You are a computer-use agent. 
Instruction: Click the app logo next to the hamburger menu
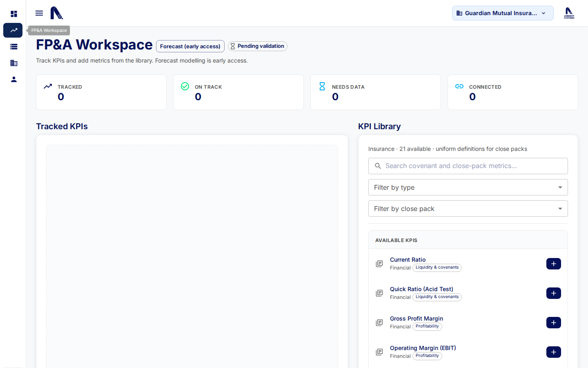coord(57,13)
